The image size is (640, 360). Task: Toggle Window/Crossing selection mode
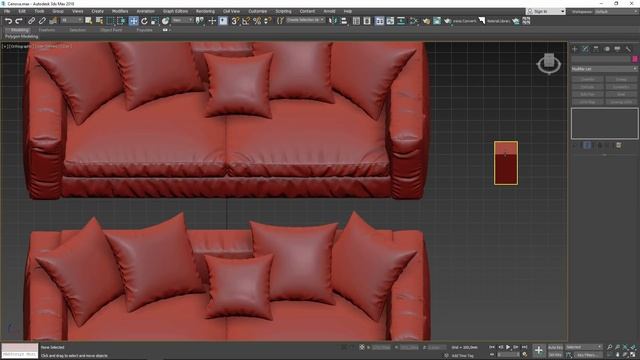[x=121, y=20]
